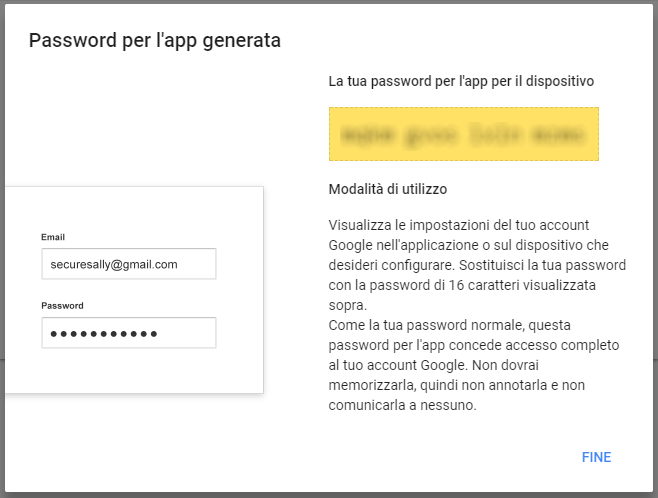Screen dimensions: 658x498
Task: Click the 'Visualizza le impostazioni' instruction paragraph
Action: point(477,265)
